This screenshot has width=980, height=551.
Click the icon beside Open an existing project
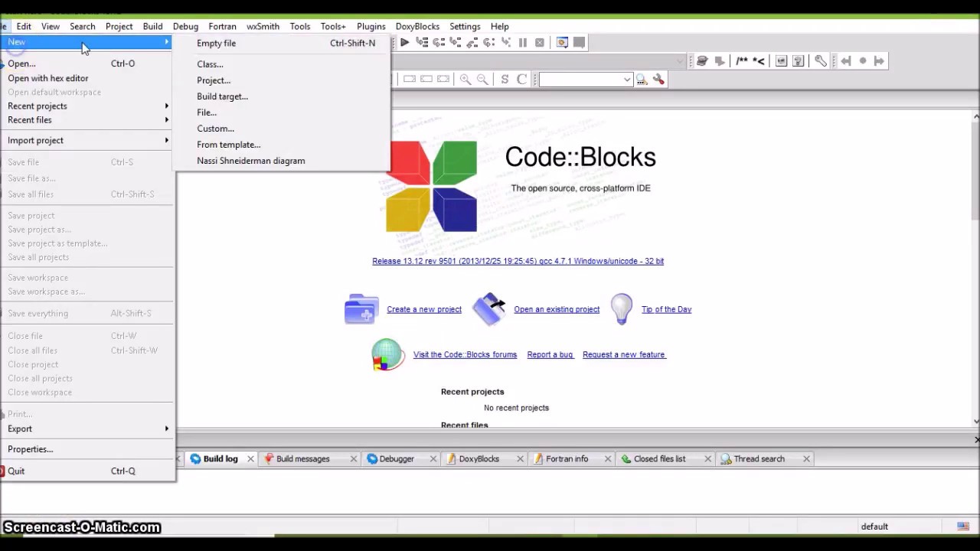[x=489, y=309]
